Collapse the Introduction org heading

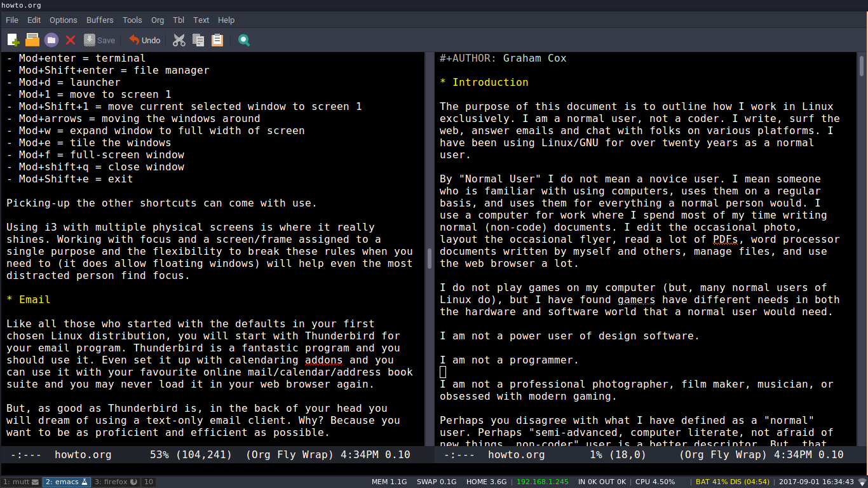tap(484, 82)
